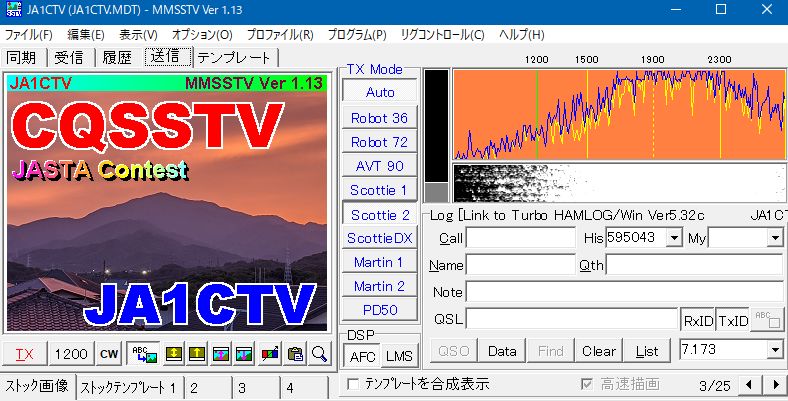Click the TxID button
The height and width of the screenshot is (401, 788).
[733, 320]
